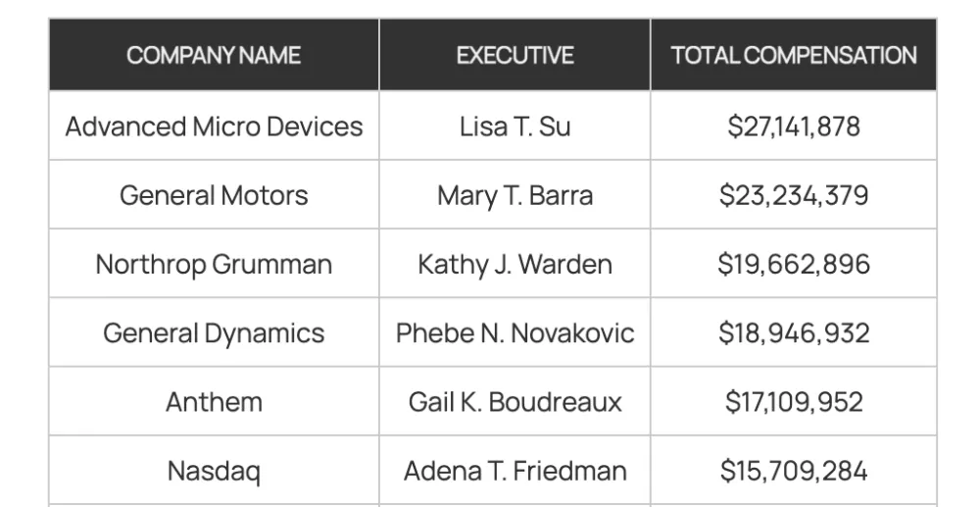The image size is (980, 507).
Task: Click on Adena T. Friedman
Action: [515, 471]
